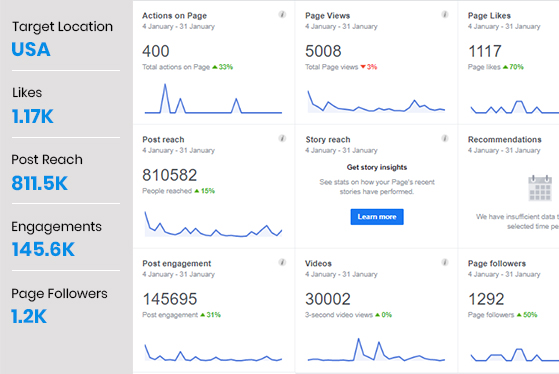Click the Actions on Page spike chart
The image size is (559, 374).
213,98
